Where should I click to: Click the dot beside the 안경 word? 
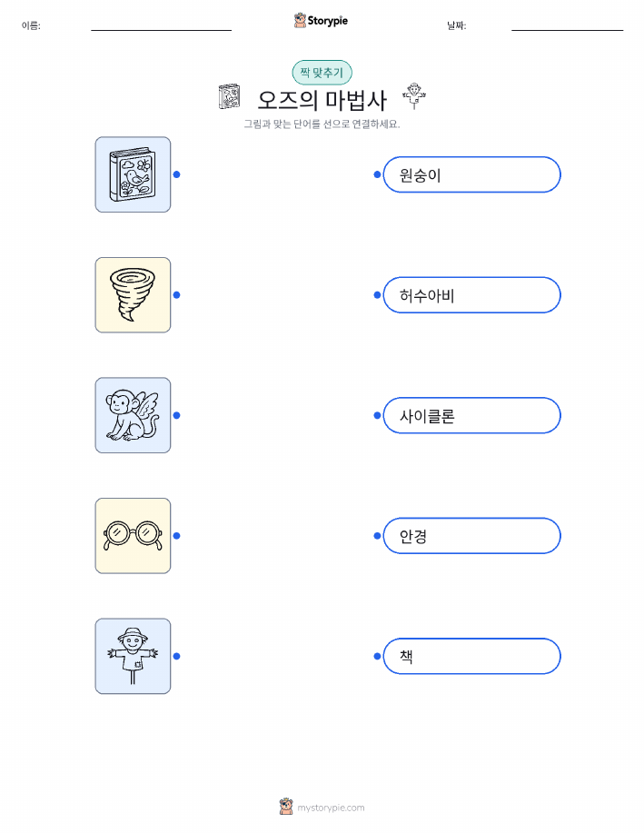pyautogui.click(x=377, y=536)
